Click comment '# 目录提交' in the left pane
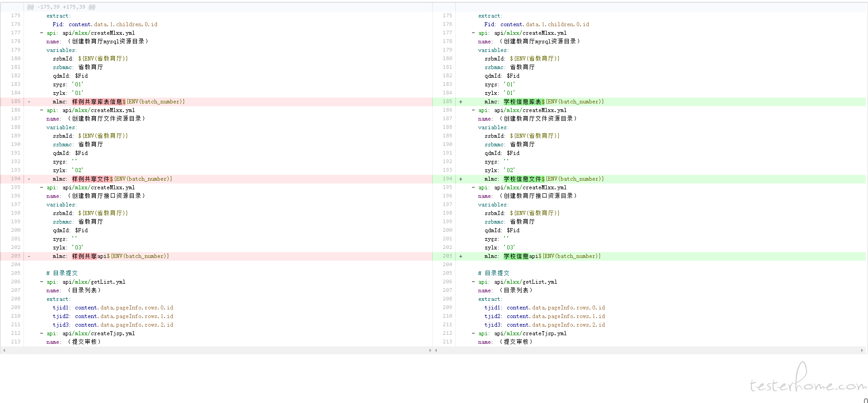The width and height of the screenshot is (868, 403). point(62,273)
